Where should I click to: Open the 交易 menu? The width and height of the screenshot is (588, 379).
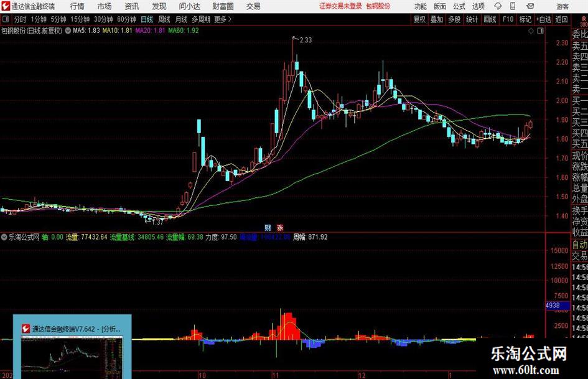pyautogui.click(x=253, y=6)
